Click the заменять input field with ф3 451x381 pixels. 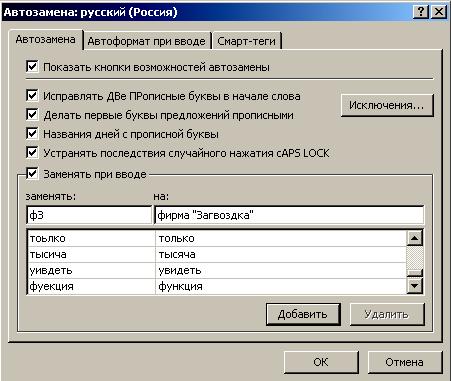pos(89,215)
